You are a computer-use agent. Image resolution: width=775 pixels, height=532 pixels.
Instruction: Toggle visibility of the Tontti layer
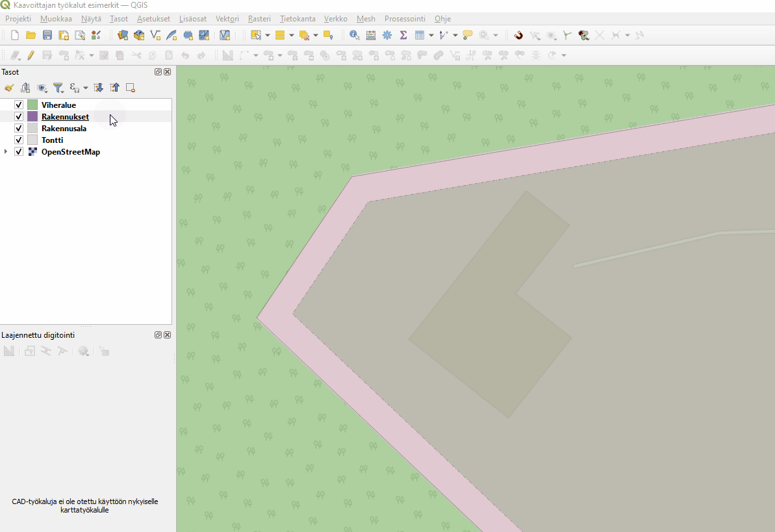[19, 140]
